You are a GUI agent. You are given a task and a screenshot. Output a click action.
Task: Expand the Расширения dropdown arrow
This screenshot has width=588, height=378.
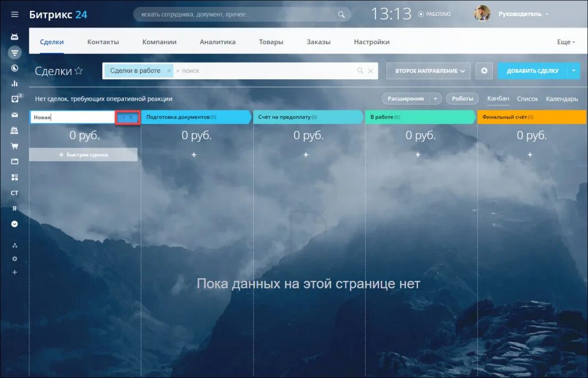(435, 99)
